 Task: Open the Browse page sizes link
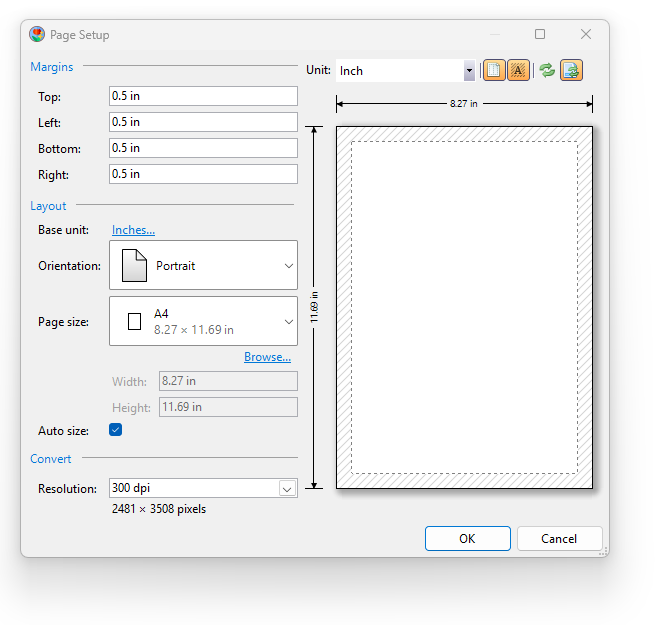tap(267, 357)
